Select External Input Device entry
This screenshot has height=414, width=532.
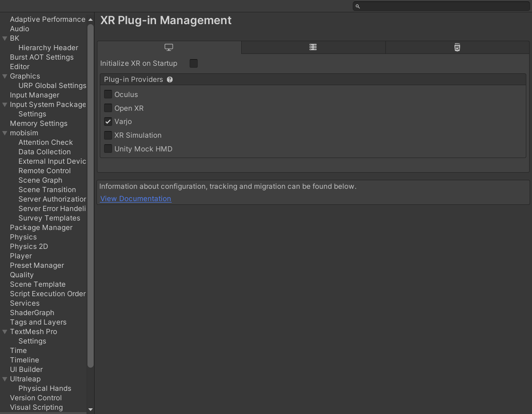(52, 161)
